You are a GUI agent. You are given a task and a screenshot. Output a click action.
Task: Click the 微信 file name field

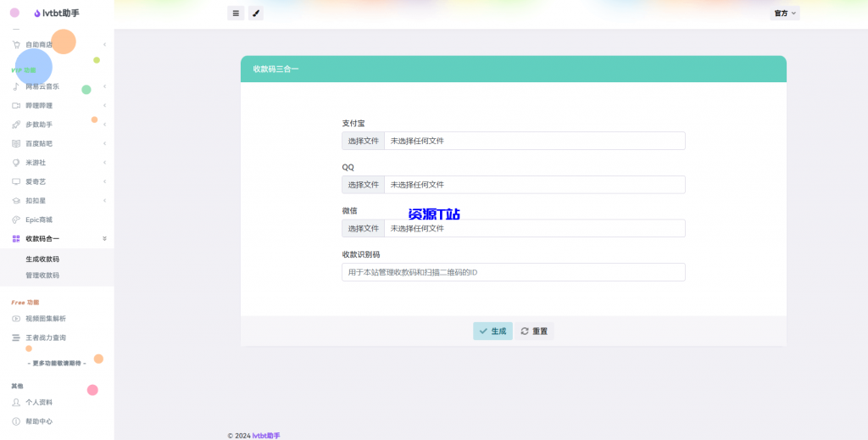tap(535, 228)
